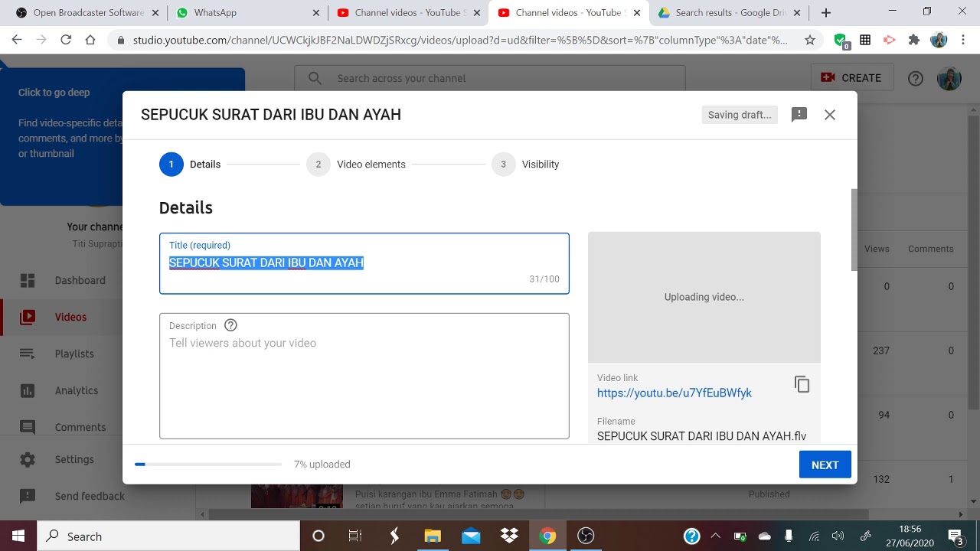This screenshot has width=980, height=551.
Task: Close the upload dialog with the X
Action: click(x=830, y=115)
